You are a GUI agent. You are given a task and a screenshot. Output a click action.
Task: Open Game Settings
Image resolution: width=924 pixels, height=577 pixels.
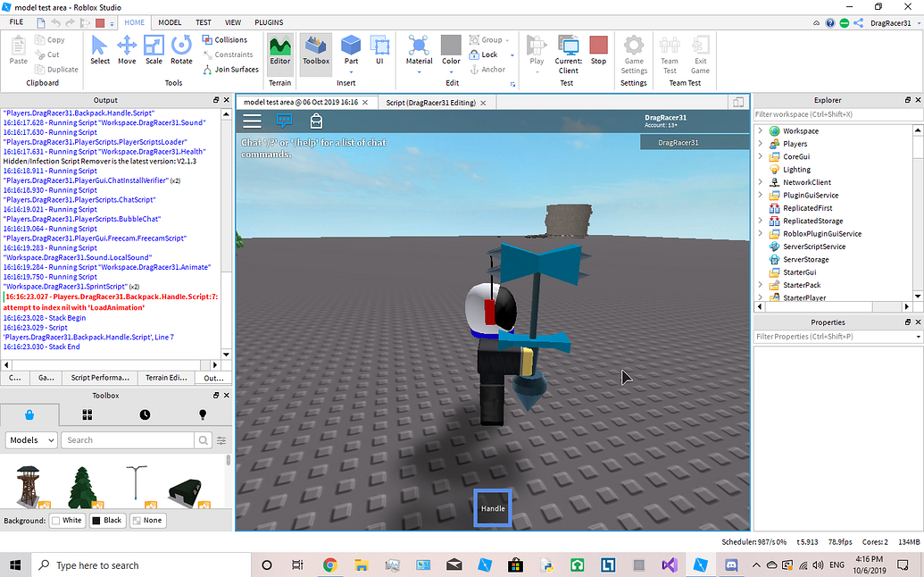coord(634,54)
